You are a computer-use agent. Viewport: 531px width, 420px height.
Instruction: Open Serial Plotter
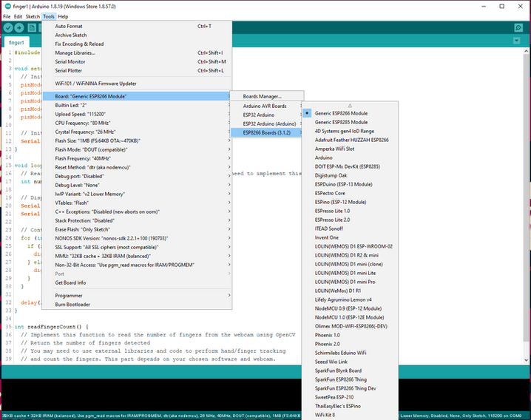tap(137, 70)
